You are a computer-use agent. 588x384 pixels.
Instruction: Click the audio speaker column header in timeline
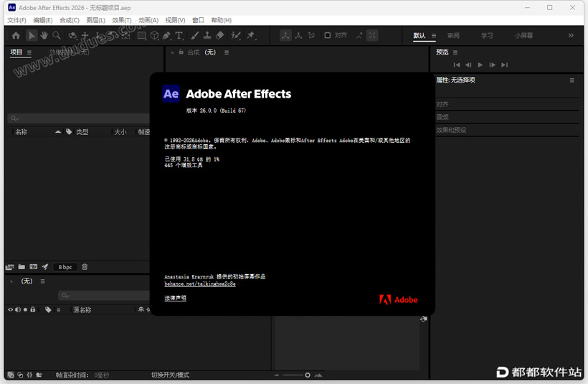point(18,309)
